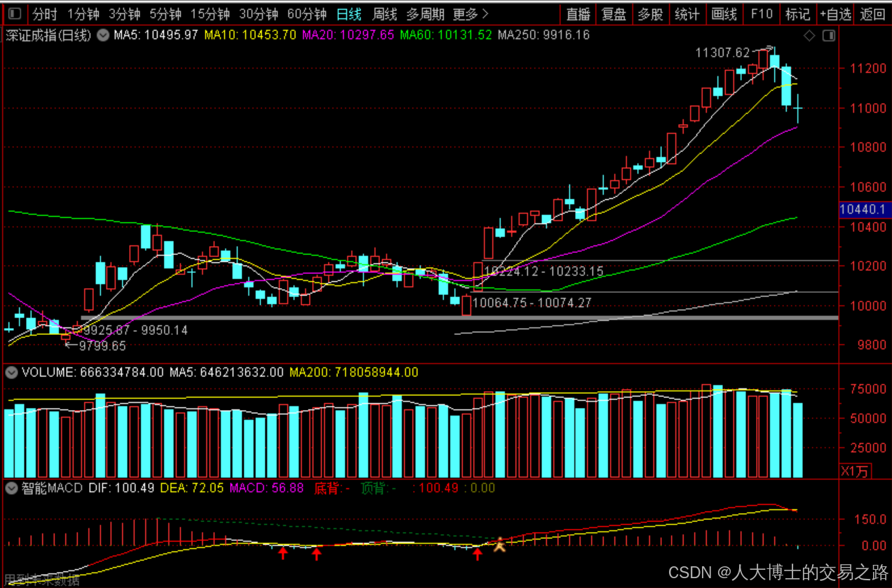892x588 pixels.
Task: Click the MA5: 10495.97 label
Action: click(156, 35)
